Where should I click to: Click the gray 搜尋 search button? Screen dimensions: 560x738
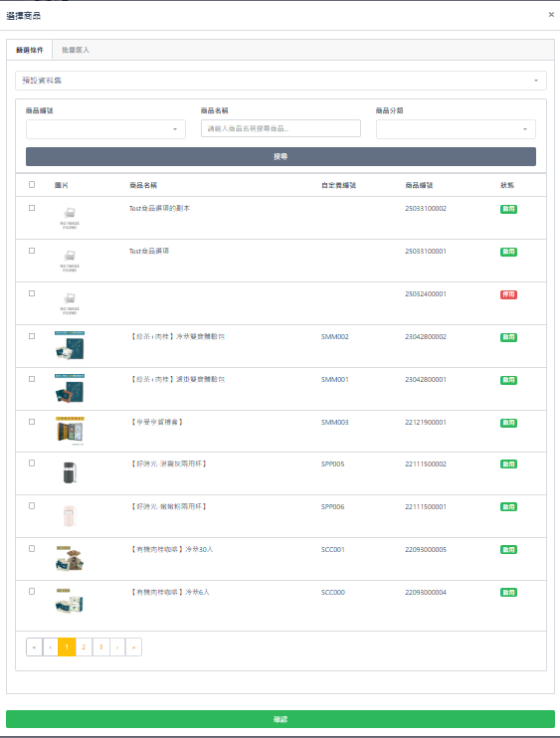click(x=280, y=157)
